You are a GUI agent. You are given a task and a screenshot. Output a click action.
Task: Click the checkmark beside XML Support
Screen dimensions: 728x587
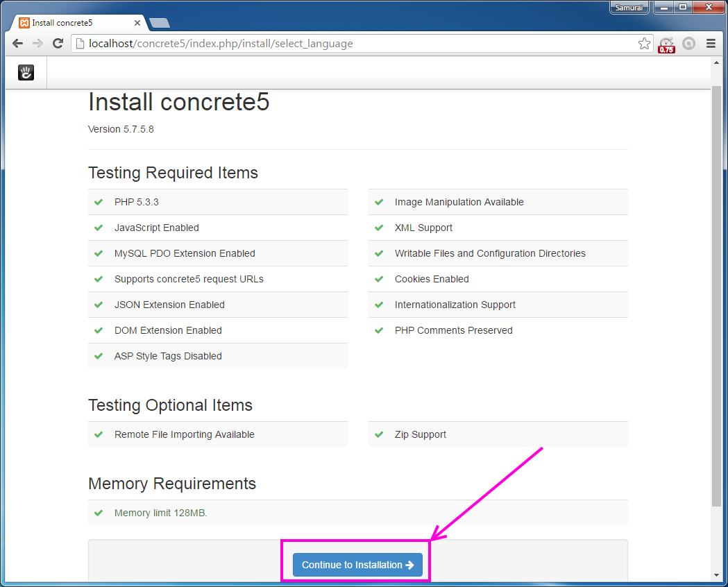(x=379, y=228)
